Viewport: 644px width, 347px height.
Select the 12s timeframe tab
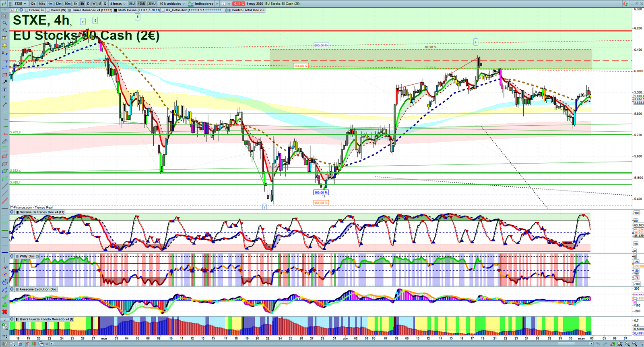[x=33, y=4]
